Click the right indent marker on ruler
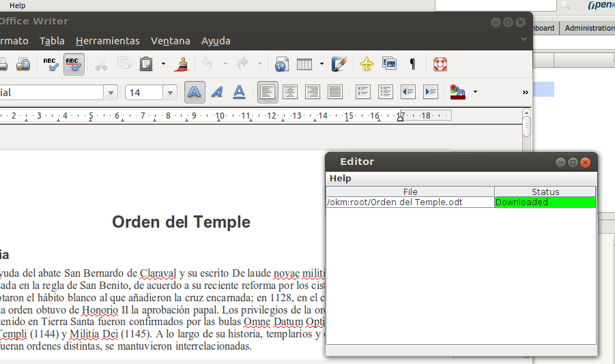 coord(400,118)
